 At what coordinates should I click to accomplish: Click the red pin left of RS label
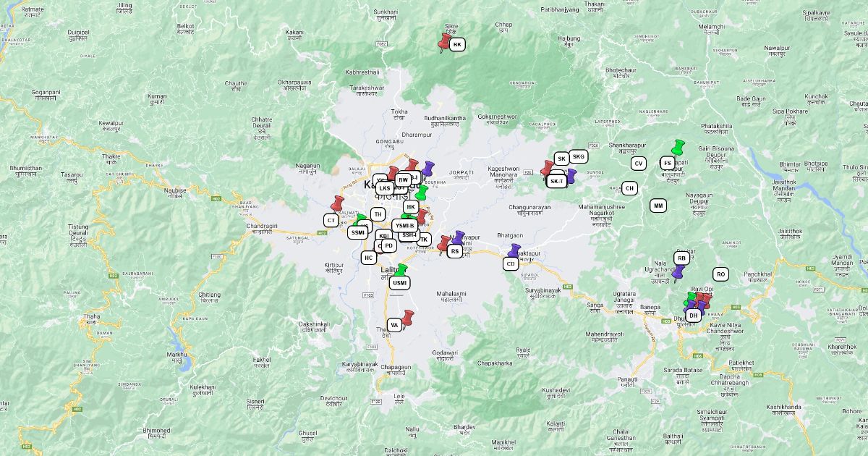(x=443, y=244)
